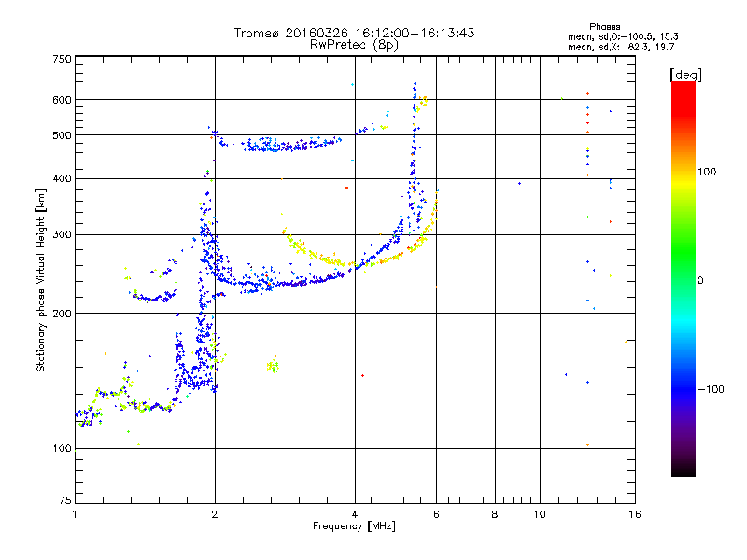Click the y-axis tick label '200'

coord(62,314)
